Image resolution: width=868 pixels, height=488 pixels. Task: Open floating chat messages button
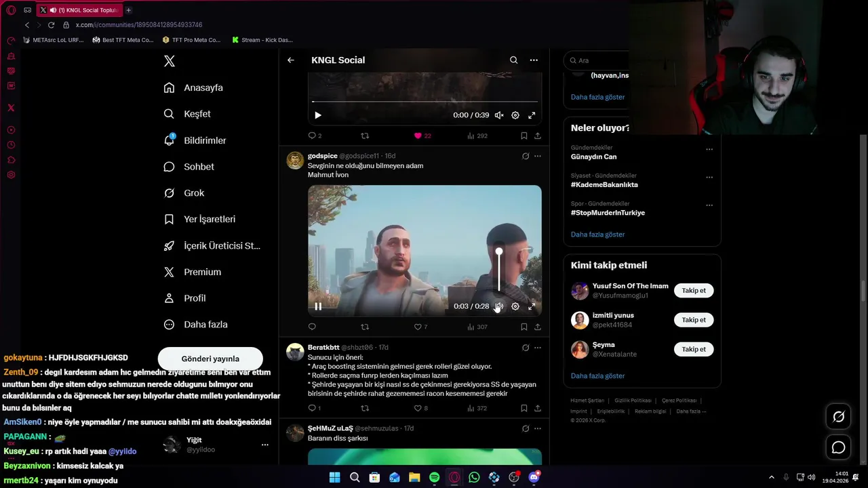839,447
